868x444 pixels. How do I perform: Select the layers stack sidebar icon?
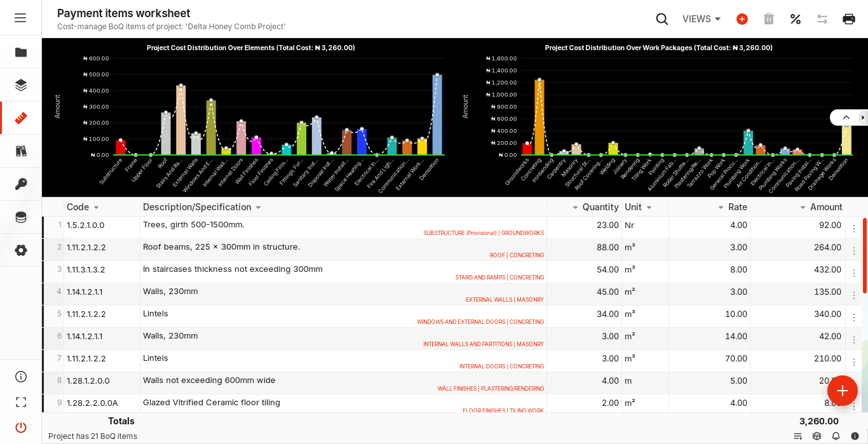[x=21, y=85]
